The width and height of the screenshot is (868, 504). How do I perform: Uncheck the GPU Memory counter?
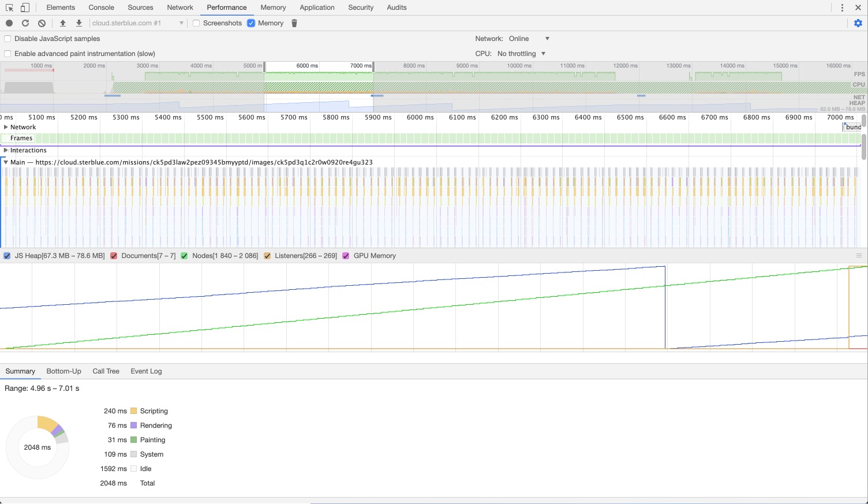click(346, 256)
